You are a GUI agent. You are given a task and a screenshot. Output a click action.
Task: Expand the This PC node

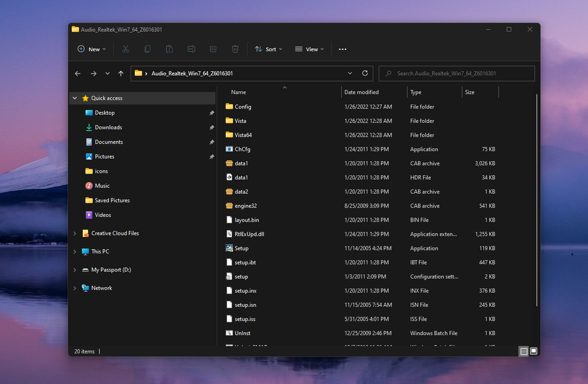point(75,252)
